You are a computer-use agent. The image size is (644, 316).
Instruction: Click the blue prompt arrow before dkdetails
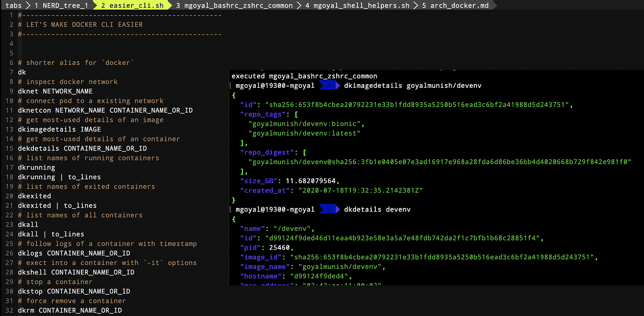pos(330,209)
